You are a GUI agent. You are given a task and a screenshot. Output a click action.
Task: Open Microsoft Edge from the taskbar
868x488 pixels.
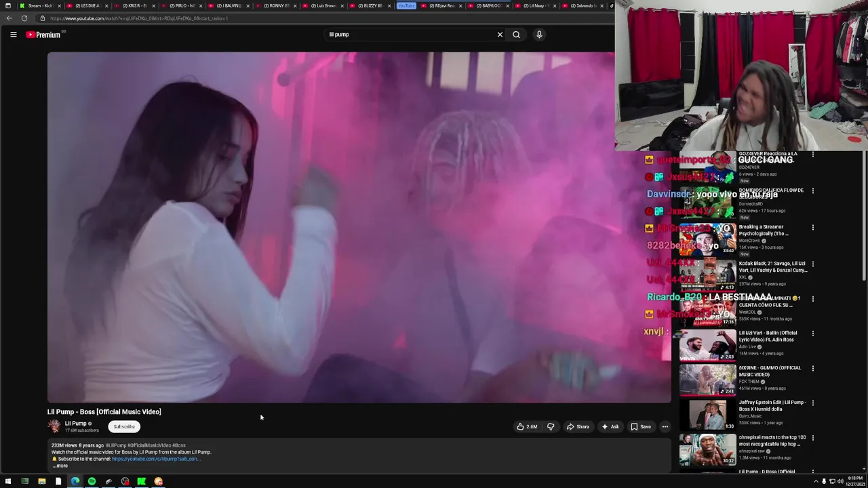pyautogui.click(x=75, y=481)
